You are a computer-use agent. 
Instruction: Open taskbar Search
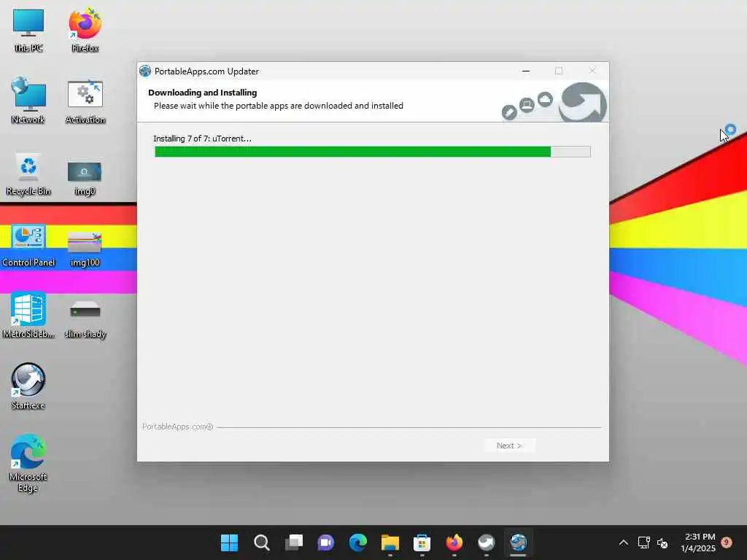tap(262, 542)
